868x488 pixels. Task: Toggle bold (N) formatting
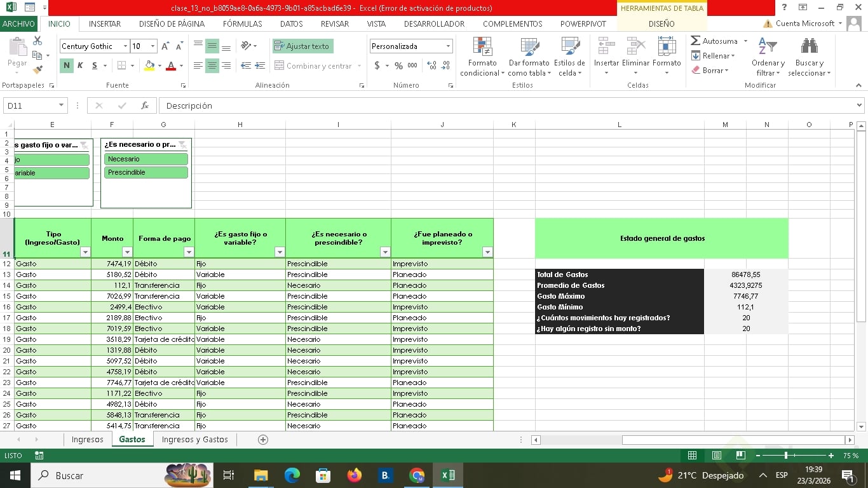[67, 65]
